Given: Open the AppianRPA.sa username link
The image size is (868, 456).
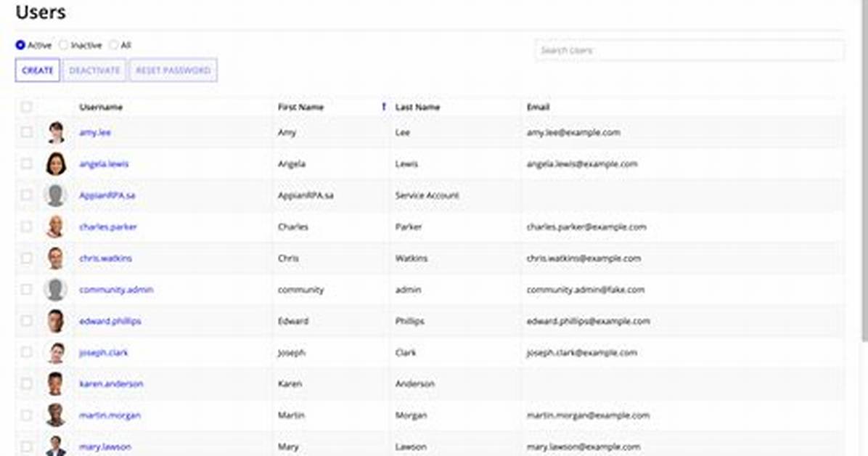Looking at the screenshot, I should (107, 195).
